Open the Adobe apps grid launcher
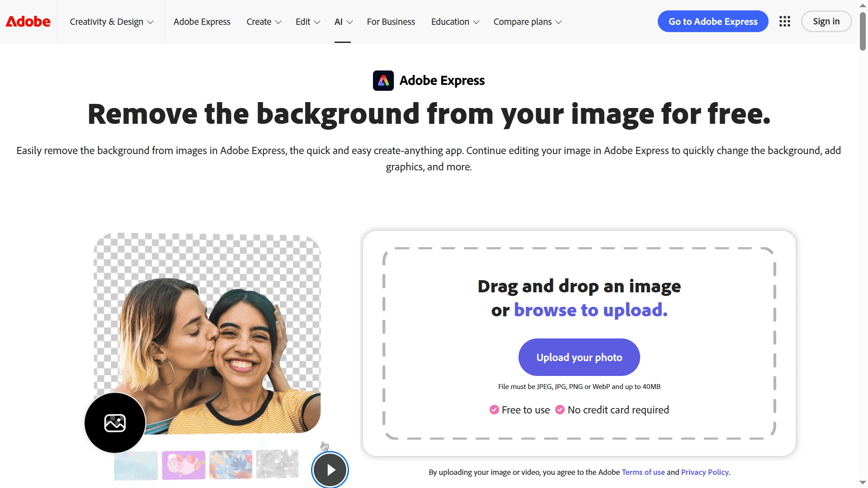This screenshot has width=868, height=488. [784, 21]
